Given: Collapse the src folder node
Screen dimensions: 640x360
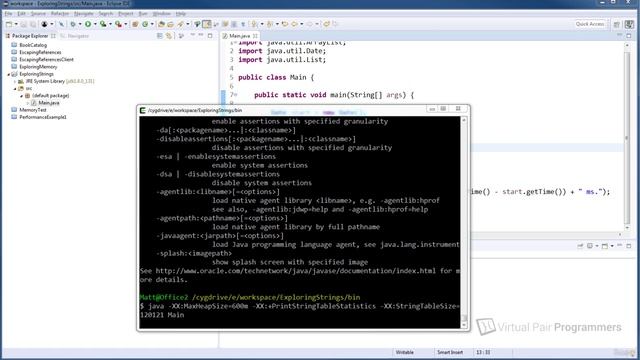Looking at the screenshot, I should [x=15, y=89].
